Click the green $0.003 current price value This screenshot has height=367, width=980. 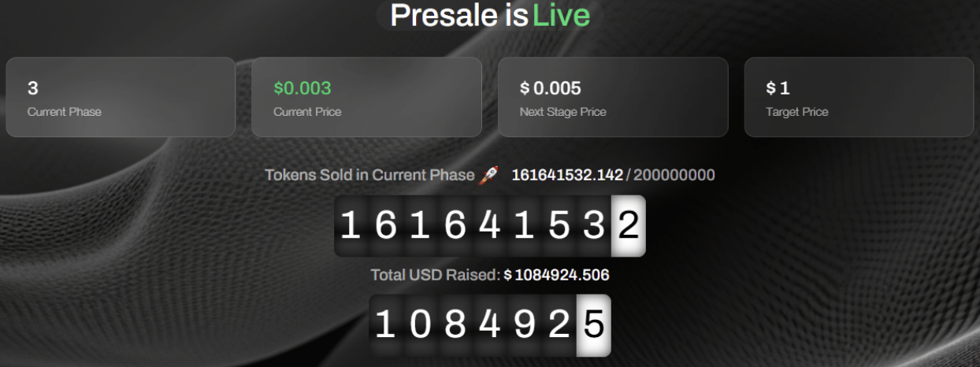pos(303,88)
